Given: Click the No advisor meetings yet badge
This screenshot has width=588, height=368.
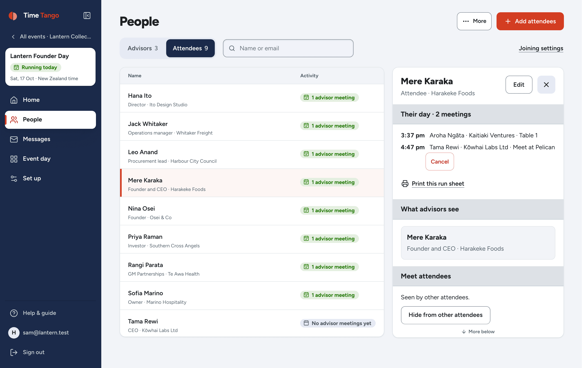Looking at the screenshot, I should pos(338,323).
